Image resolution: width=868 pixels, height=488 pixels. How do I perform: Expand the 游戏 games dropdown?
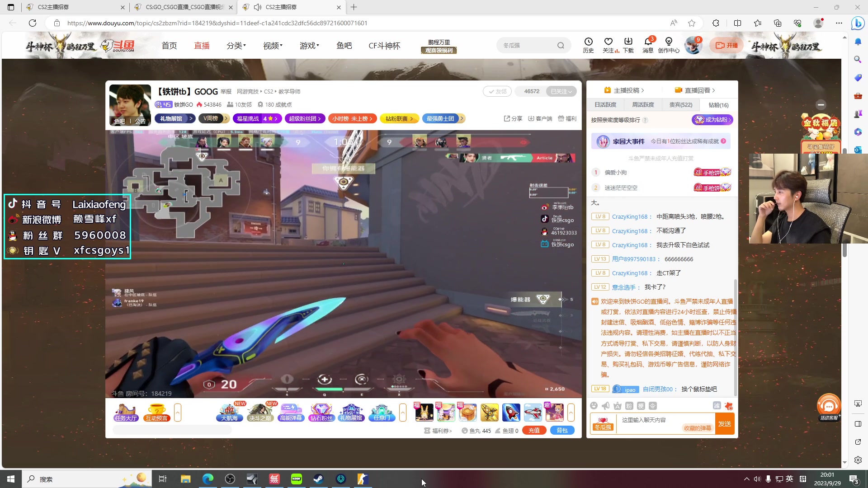309,46
